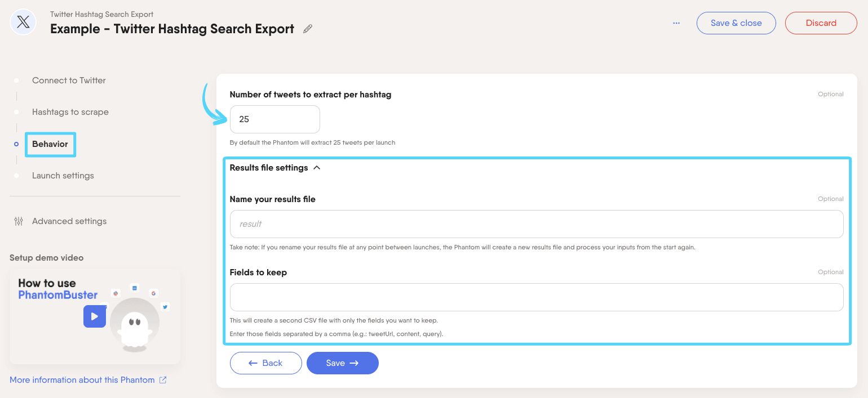
Task: Open the three-dots more options menu
Action: pyautogui.click(x=676, y=23)
